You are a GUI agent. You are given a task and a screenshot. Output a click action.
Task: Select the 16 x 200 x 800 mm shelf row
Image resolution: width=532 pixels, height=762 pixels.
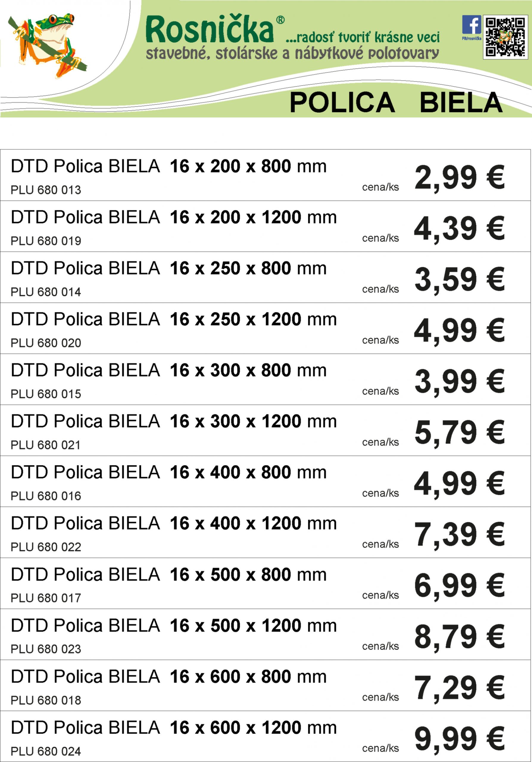[x=266, y=175]
